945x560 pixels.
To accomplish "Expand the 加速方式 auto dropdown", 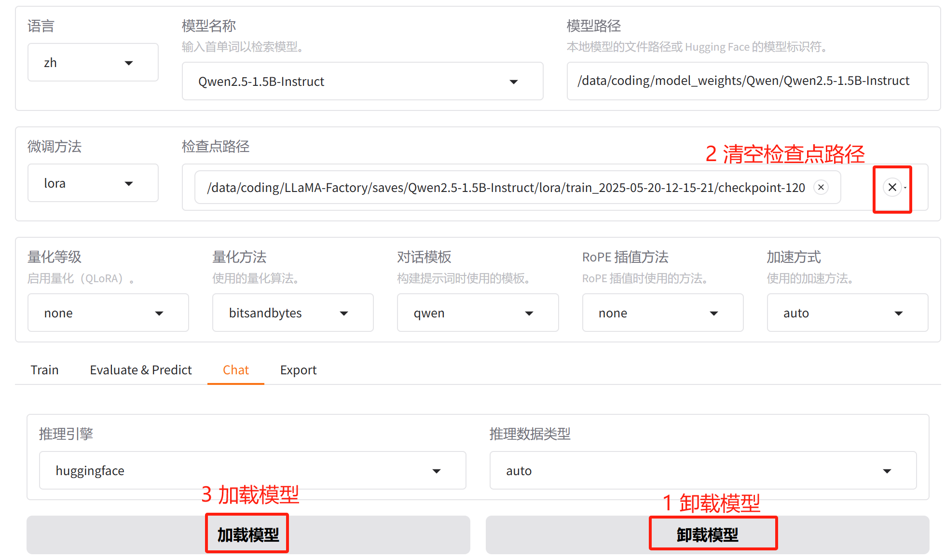I will (847, 313).
